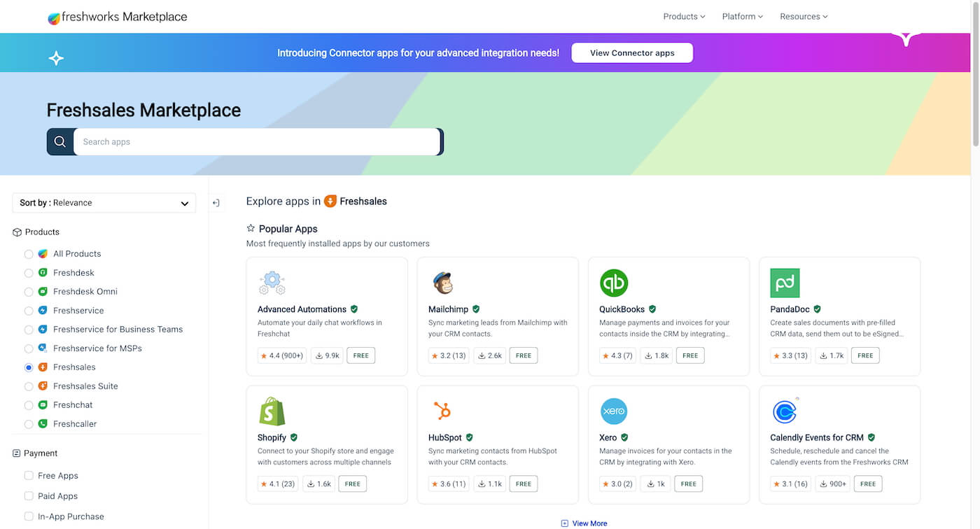The height and width of the screenshot is (529, 980).
Task: Open the Sort by Relevance dropdown
Action: 104,203
